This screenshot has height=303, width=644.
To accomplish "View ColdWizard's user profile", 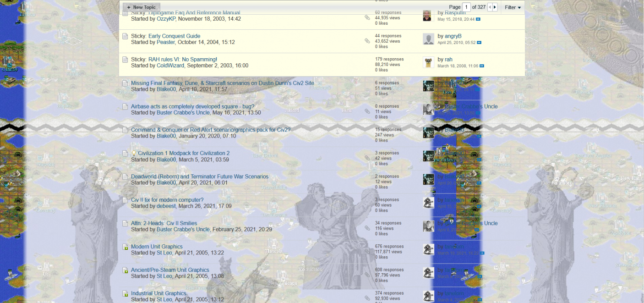I will coord(170,66).
